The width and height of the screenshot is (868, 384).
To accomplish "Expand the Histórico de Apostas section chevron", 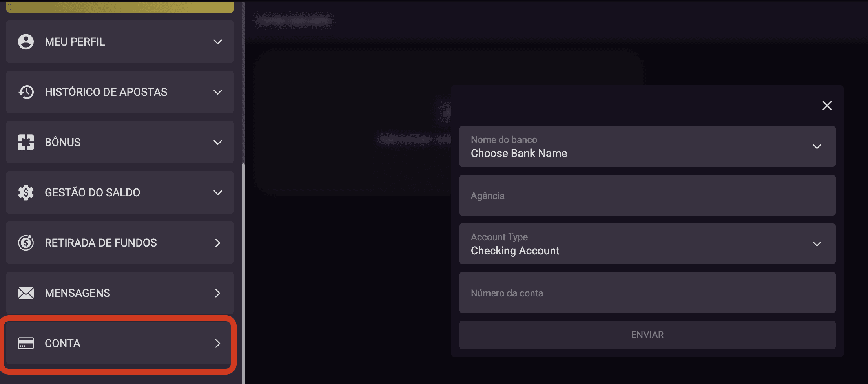I will click(x=218, y=92).
